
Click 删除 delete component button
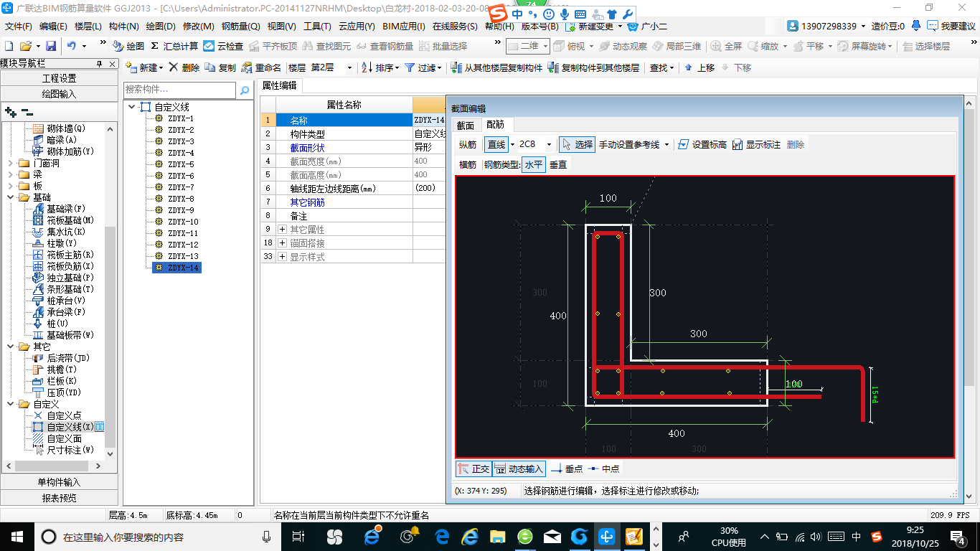(184, 67)
